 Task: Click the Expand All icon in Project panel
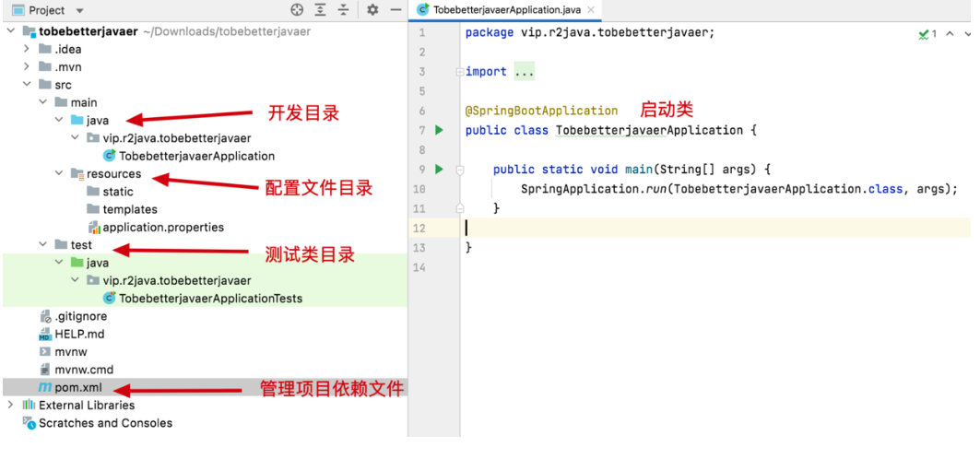pyautogui.click(x=320, y=10)
